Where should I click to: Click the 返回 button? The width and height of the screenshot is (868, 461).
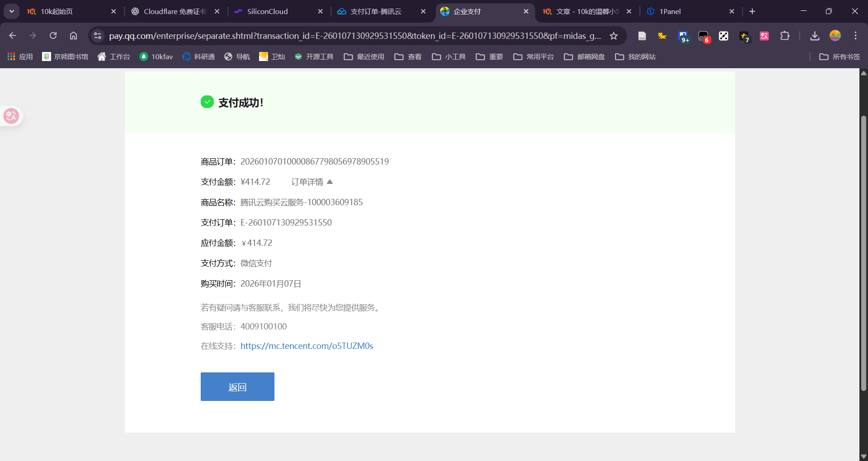coord(237,386)
